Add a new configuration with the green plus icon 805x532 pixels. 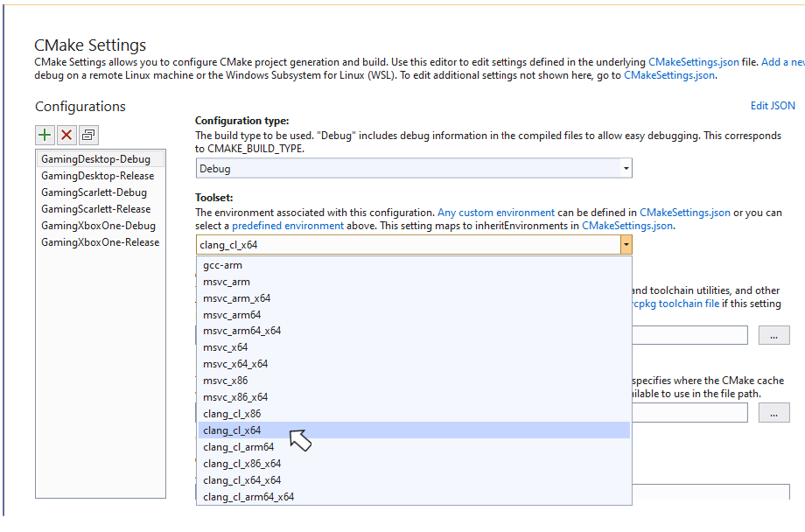point(45,135)
